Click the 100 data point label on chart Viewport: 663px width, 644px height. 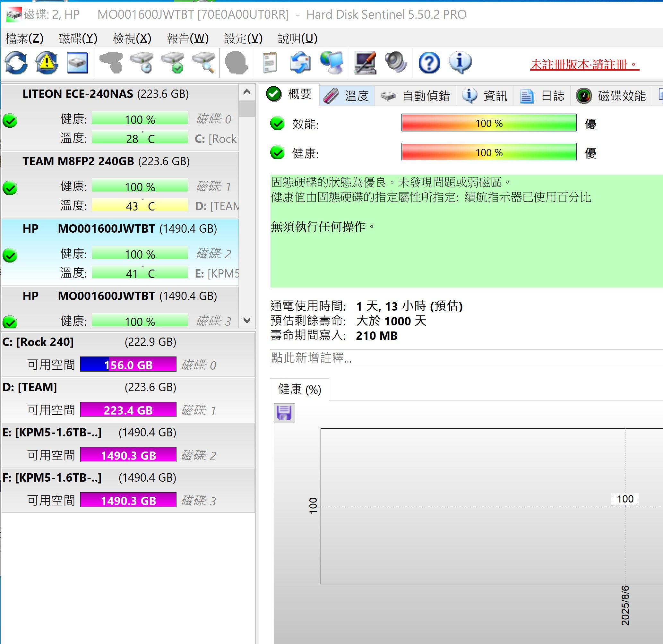(625, 499)
